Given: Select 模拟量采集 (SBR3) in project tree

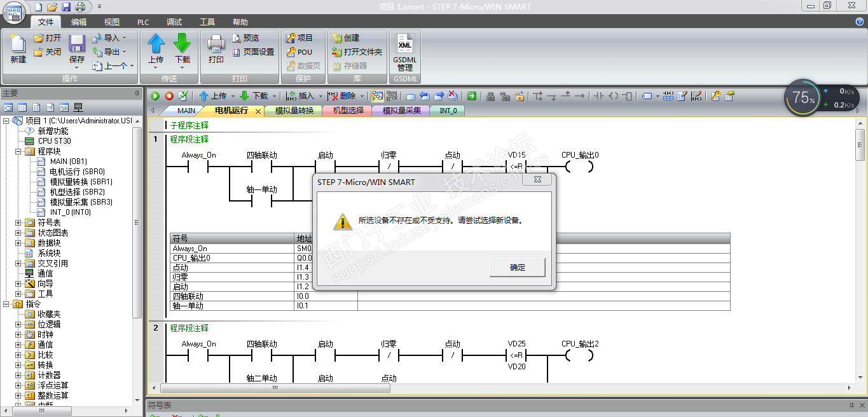Looking at the screenshot, I should coord(81,202).
